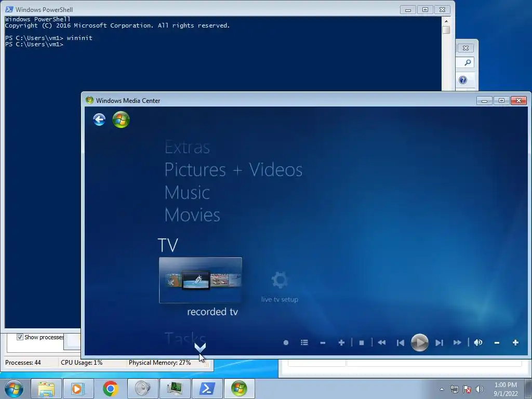The height and width of the screenshot is (399, 532).
Task: Open live tv setup gear
Action: click(280, 281)
